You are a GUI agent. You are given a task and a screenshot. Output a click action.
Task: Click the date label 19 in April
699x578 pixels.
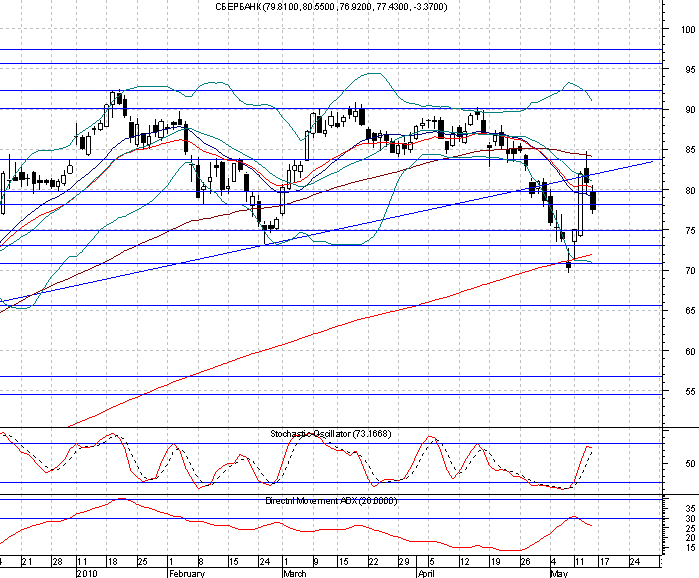[x=495, y=562]
